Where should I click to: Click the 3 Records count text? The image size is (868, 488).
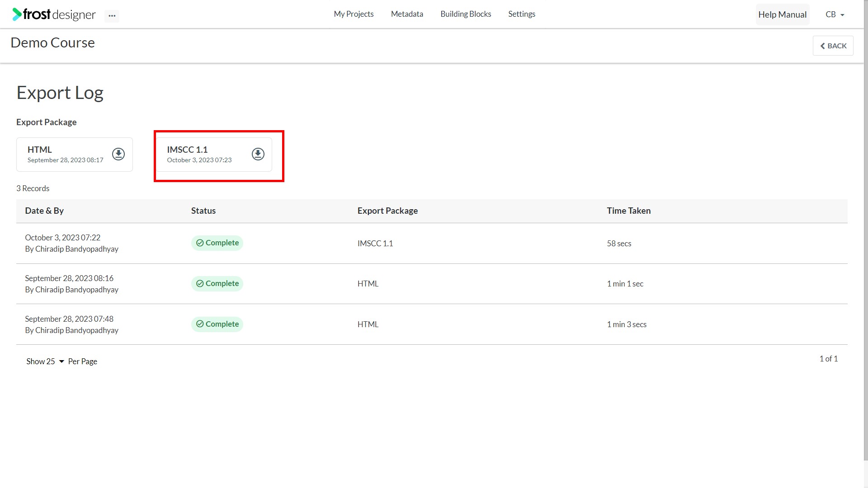(33, 188)
